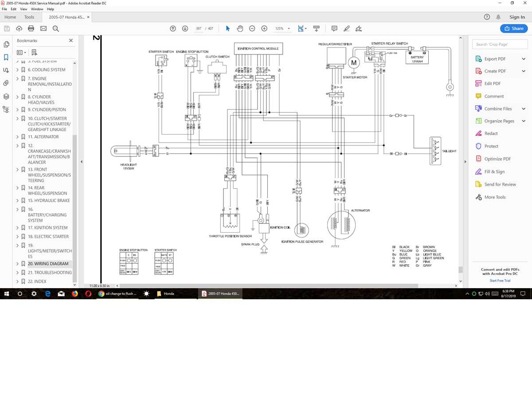Click the fit page view icon
The image size is (532, 399).
(x=301, y=28)
